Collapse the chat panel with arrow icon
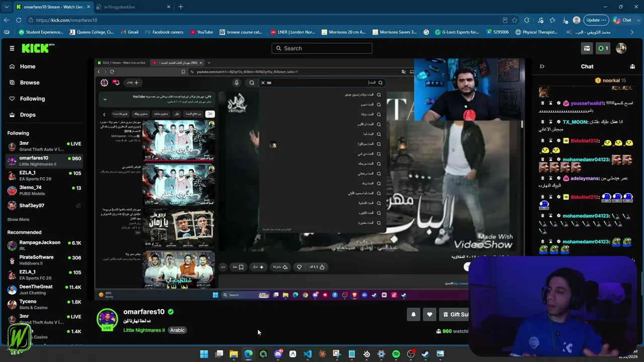644x362 pixels. pyautogui.click(x=542, y=66)
